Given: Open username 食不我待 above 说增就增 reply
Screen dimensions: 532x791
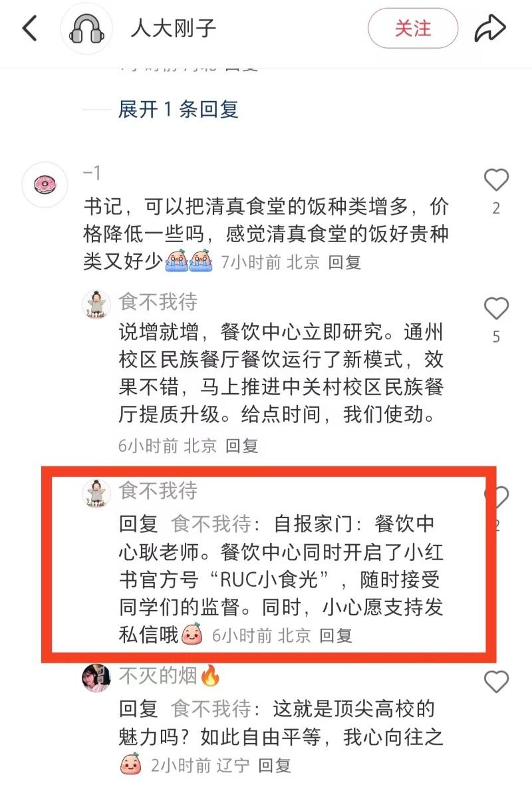Looking at the screenshot, I should pyautogui.click(x=158, y=302).
